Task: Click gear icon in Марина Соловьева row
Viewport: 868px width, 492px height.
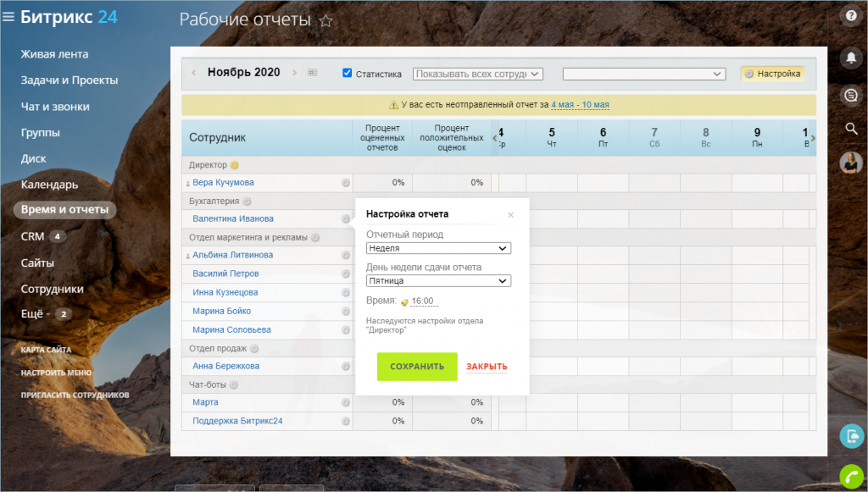Action: coord(346,330)
